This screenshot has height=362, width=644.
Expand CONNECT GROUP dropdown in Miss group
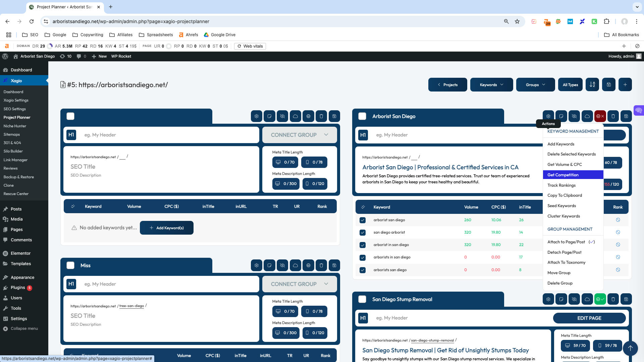(x=300, y=284)
